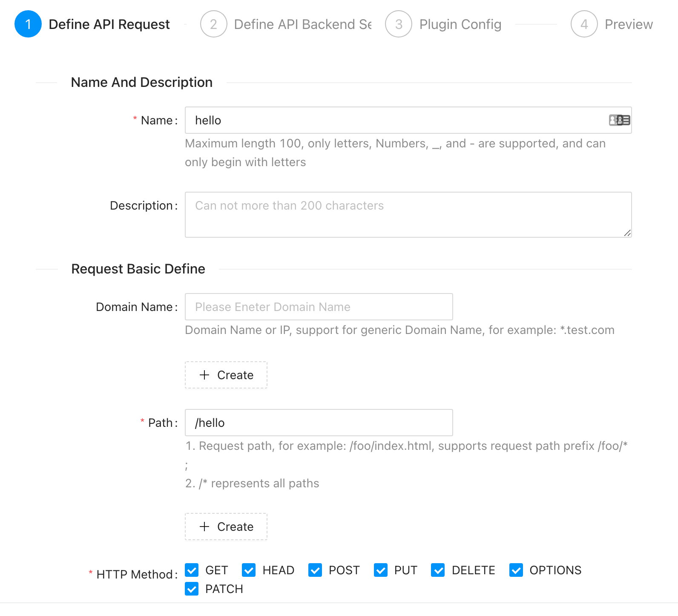Focus the Domain Name input field
This screenshot has width=678, height=616.
tap(319, 307)
